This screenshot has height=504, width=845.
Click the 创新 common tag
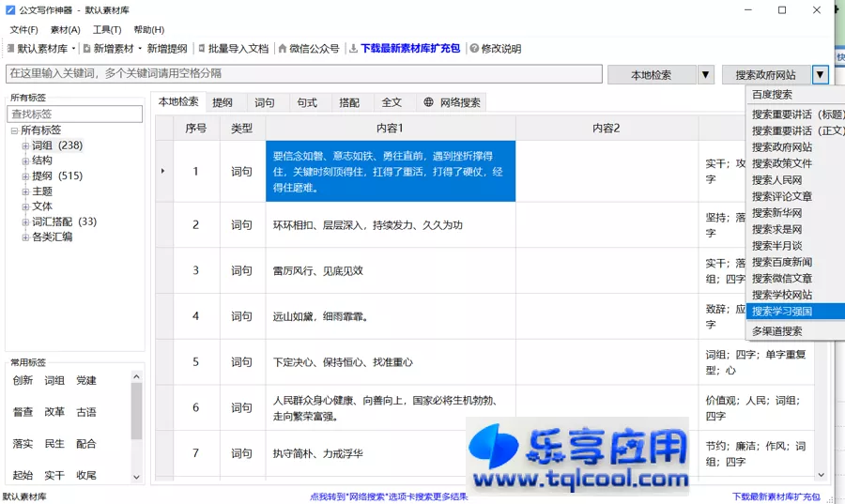(x=23, y=381)
